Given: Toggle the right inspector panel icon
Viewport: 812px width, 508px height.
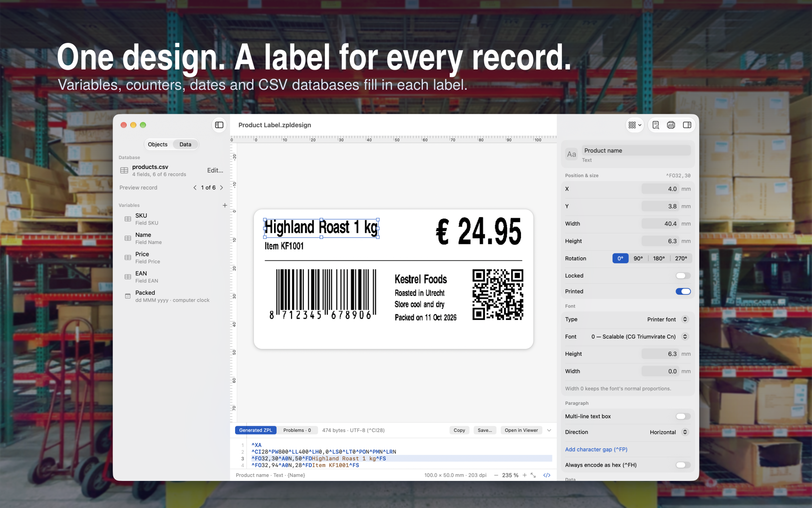Looking at the screenshot, I should coord(687,125).
